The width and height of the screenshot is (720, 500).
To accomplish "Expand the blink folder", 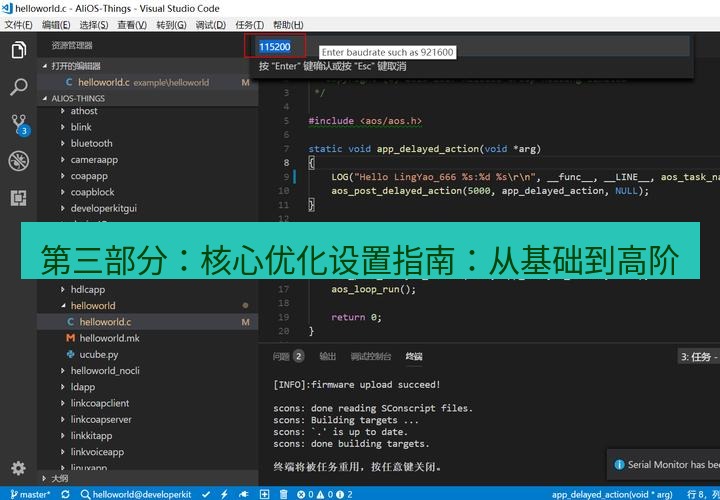I will tap(81, 127).
